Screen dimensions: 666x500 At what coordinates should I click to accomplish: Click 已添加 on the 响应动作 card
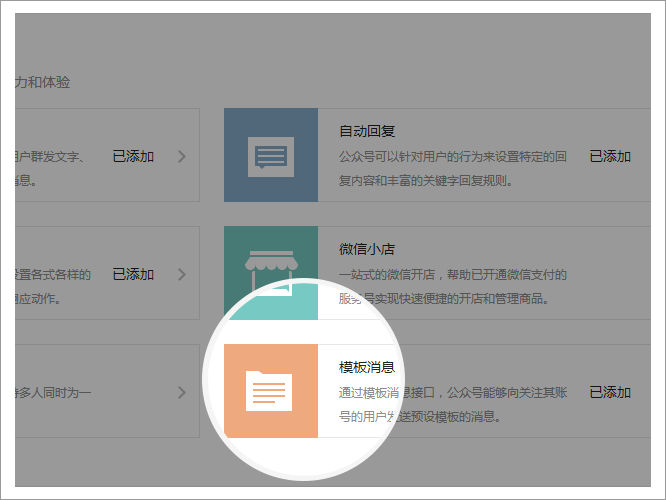tap(133, 274)
